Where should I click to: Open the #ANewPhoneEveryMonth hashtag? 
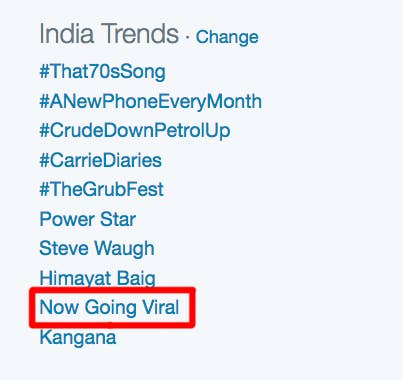click(x=151, y=101)
